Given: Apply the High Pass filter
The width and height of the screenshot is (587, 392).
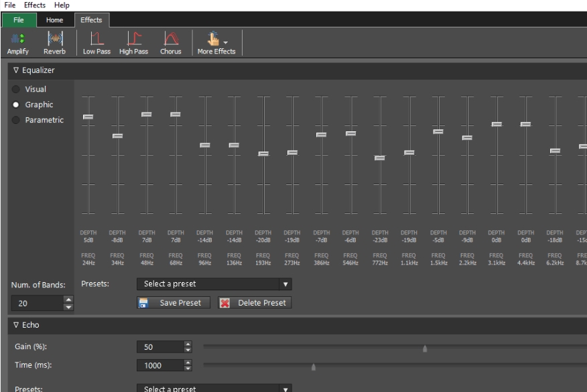Looking at the screenshot, I should click(133, 43).
